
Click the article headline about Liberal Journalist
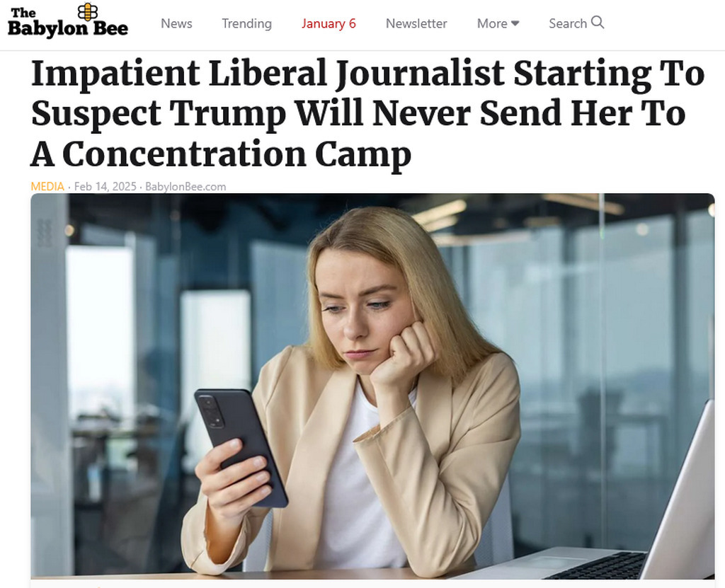(367, 113)
